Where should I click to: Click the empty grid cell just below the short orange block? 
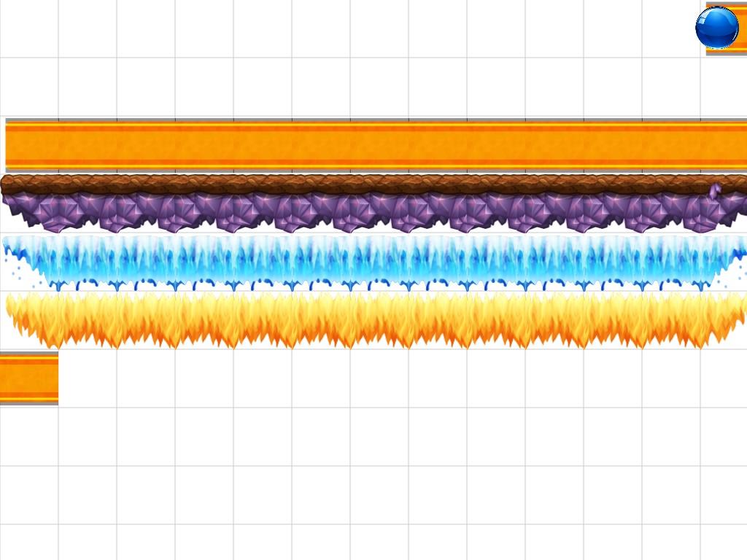[x=29, y=437]
